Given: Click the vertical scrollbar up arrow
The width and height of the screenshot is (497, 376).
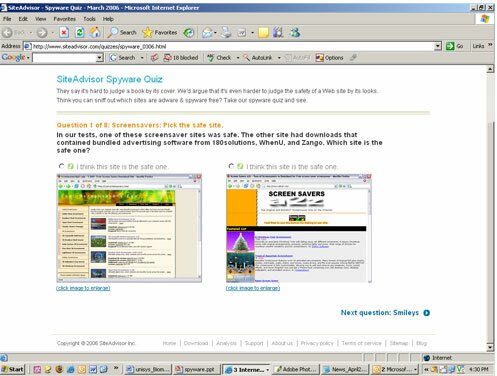Looking at the screenshot, I should click(x=490, y=69).
